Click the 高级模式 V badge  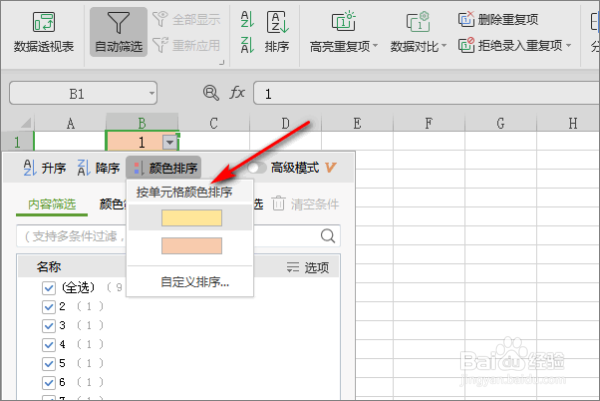(x=330, y=168)
